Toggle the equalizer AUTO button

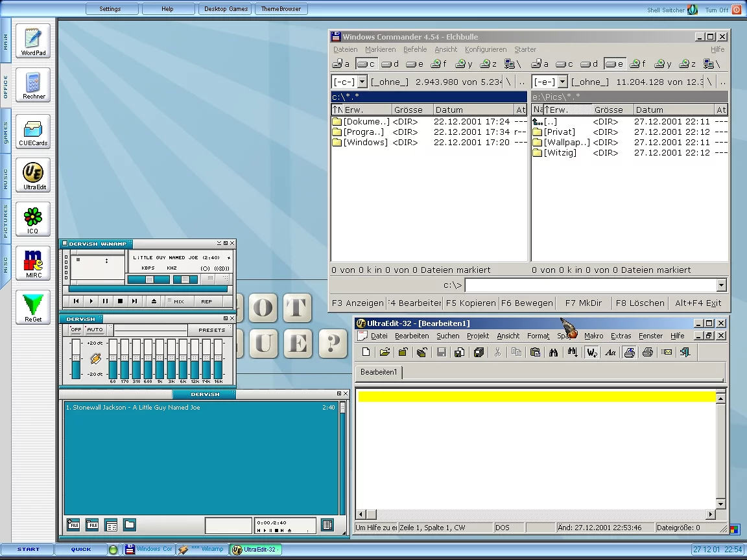click(95, 330)
